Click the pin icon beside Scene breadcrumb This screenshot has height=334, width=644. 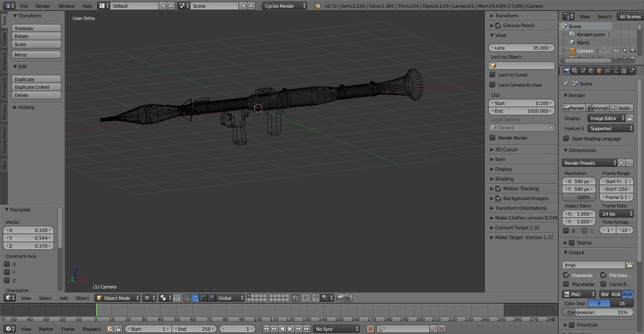pyautogui.click(x=566, y=83)
